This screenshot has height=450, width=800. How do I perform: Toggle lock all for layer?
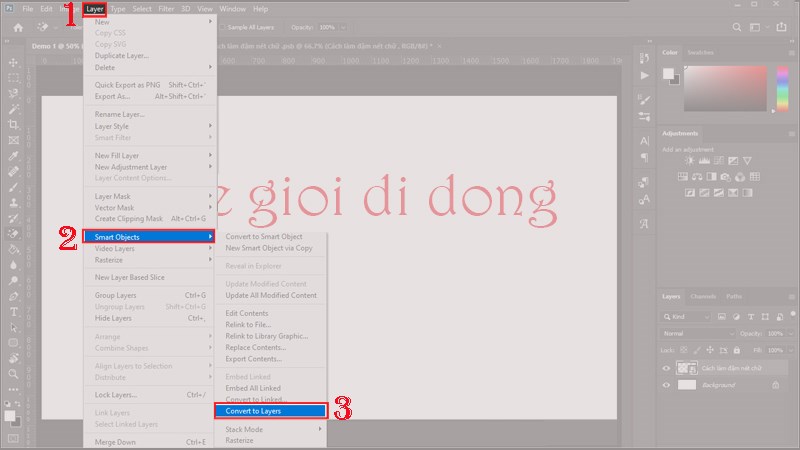click(737, 350)
